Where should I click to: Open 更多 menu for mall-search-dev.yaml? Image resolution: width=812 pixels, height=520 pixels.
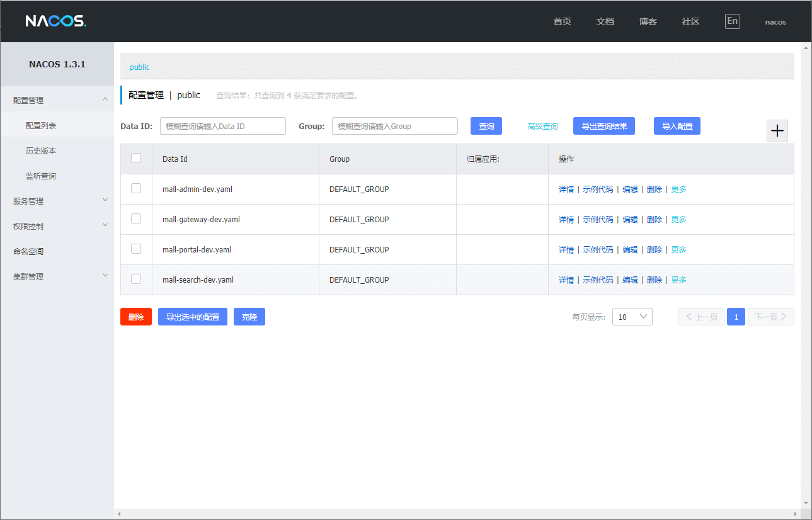click(678, 280)
